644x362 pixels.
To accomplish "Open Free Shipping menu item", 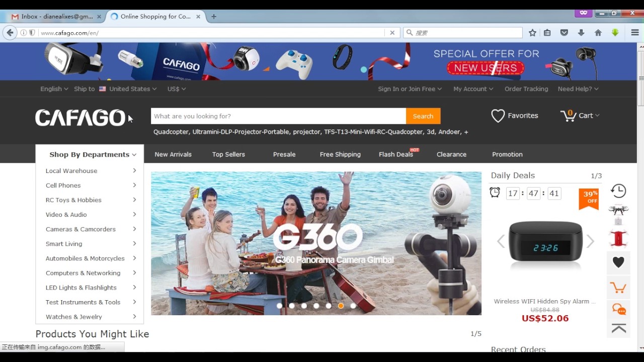I will 340,154.
